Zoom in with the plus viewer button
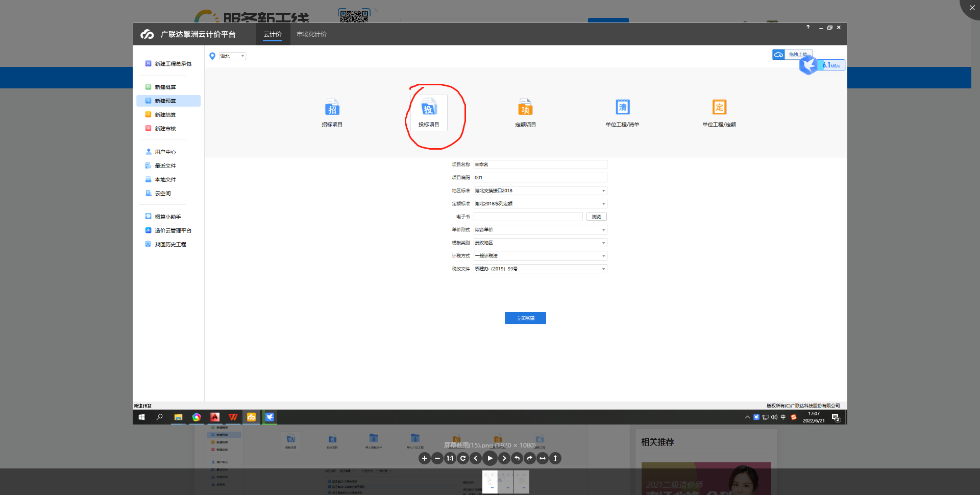The height and width of the screenshot is (495, 980). pyautogui.click(x=425, y=458)
